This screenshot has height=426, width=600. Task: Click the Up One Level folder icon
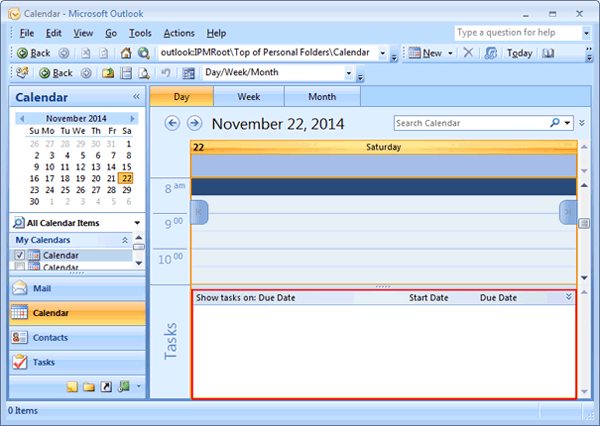[108, 73]
